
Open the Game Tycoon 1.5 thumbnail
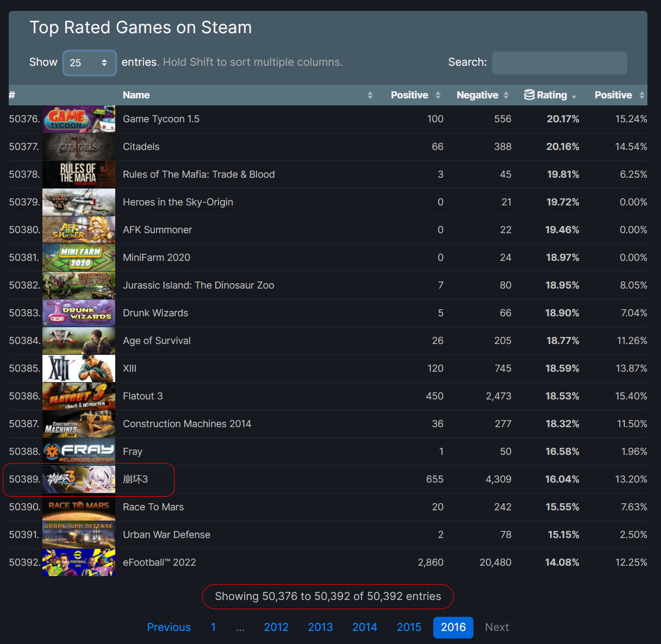point(79,119)
